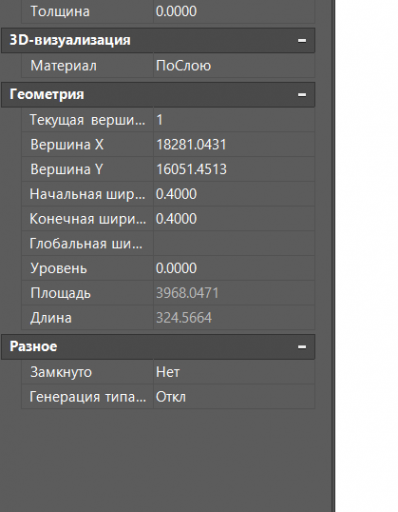Click the Вершина X label
This screenshot has width=398, height=512.
[x=67, y=145]
